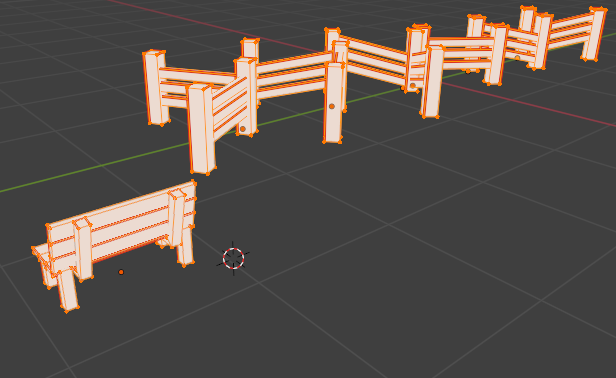The image size is (616, 378).
Task: Select the far right fence post
Action: coord(593,35)
